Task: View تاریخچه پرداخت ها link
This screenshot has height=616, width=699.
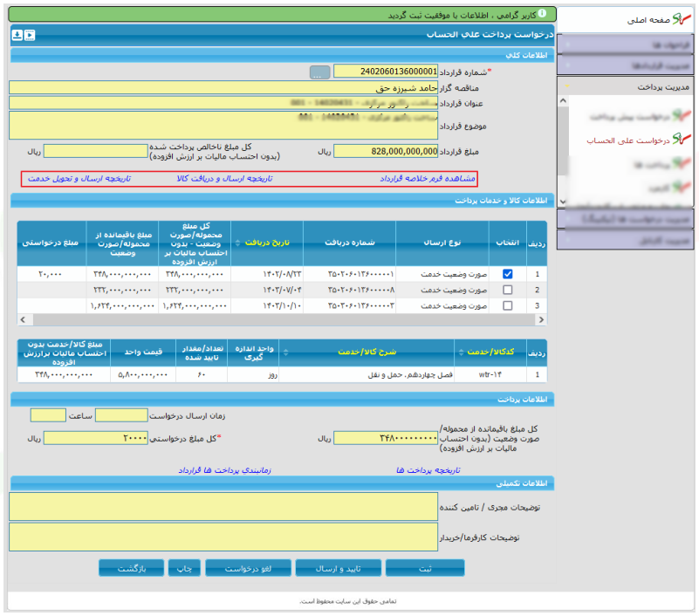Action: tap(428, 470)
